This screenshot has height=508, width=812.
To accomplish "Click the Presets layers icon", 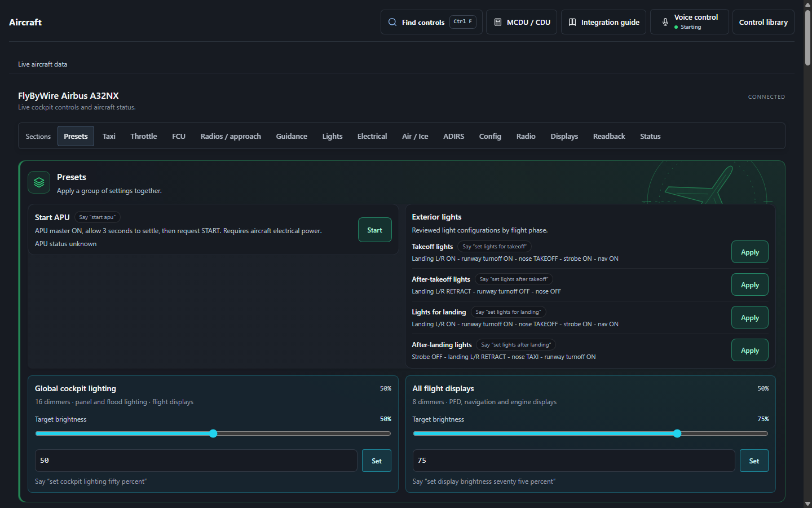I will point(39,182).
